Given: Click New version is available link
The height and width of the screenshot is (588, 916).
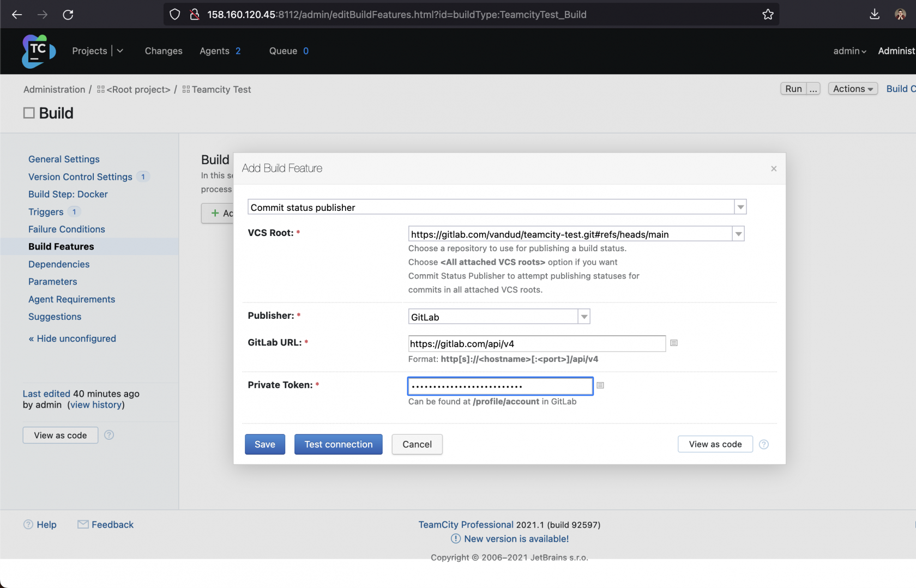Looking at the screenshot, I should pos(516,538).
